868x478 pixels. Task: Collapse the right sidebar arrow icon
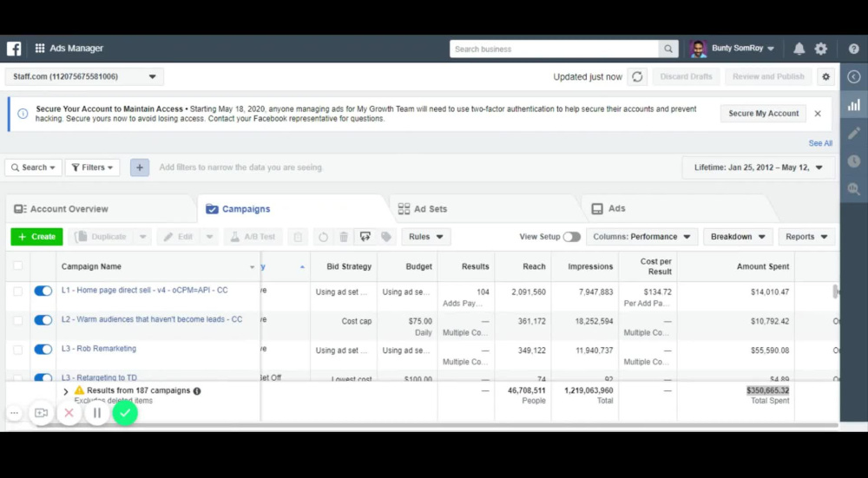click(853, 77)
